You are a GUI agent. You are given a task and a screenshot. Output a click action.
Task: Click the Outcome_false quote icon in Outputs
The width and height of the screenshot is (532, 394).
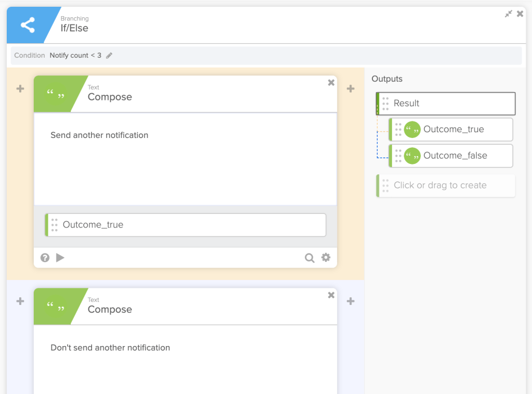(x=412, y=156)
